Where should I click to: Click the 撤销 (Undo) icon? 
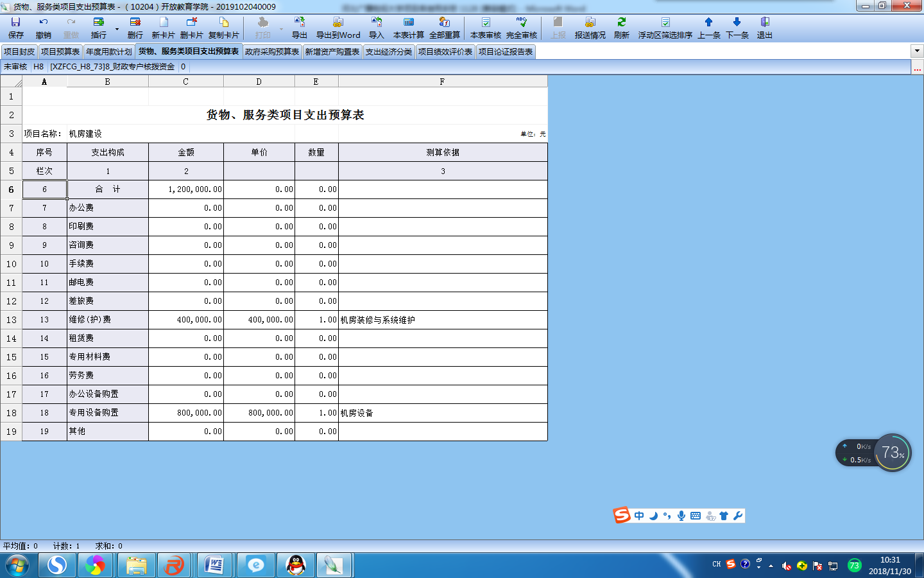44,28
